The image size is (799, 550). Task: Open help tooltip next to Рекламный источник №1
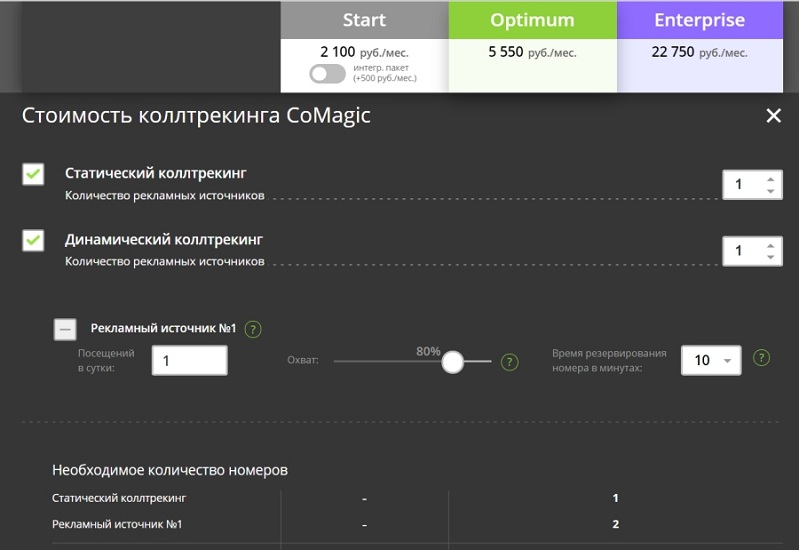click(253, 329)
